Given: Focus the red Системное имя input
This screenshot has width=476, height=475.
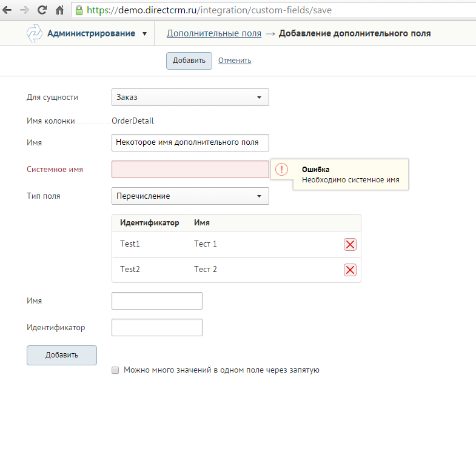Looking at the screenshot, I should coord(190,169).
